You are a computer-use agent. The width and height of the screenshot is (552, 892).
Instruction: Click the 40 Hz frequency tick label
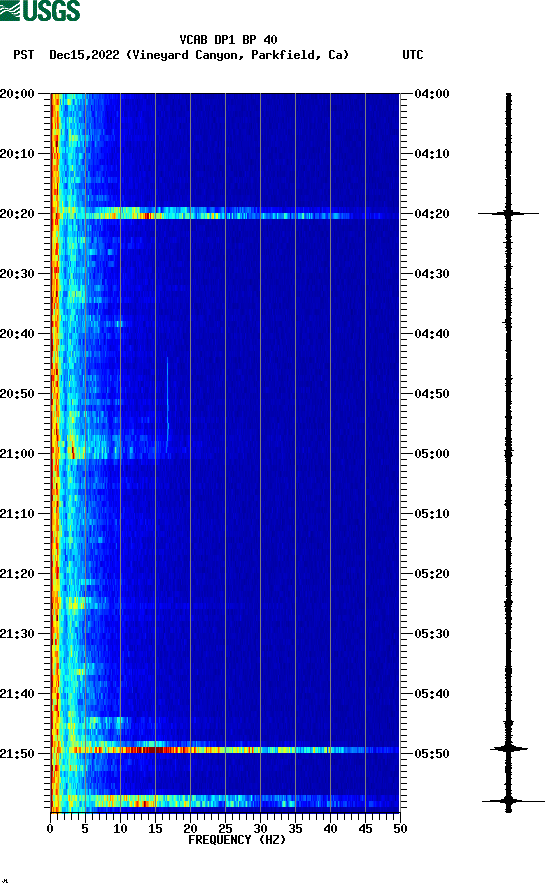[x=331, y=829]
